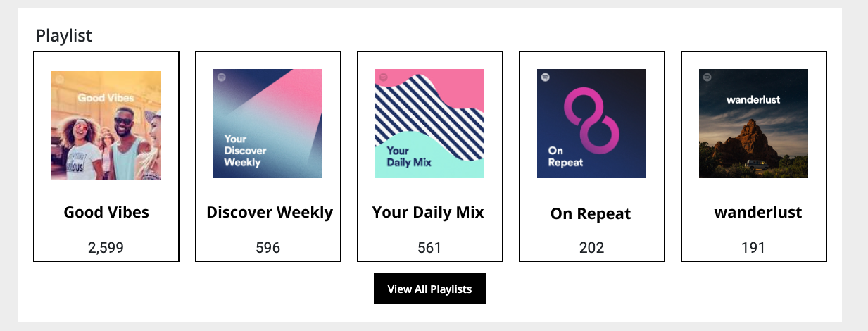The image size is (868, 331).
Task: Open the Discover Weekly title link
Action: click(270, 212)
